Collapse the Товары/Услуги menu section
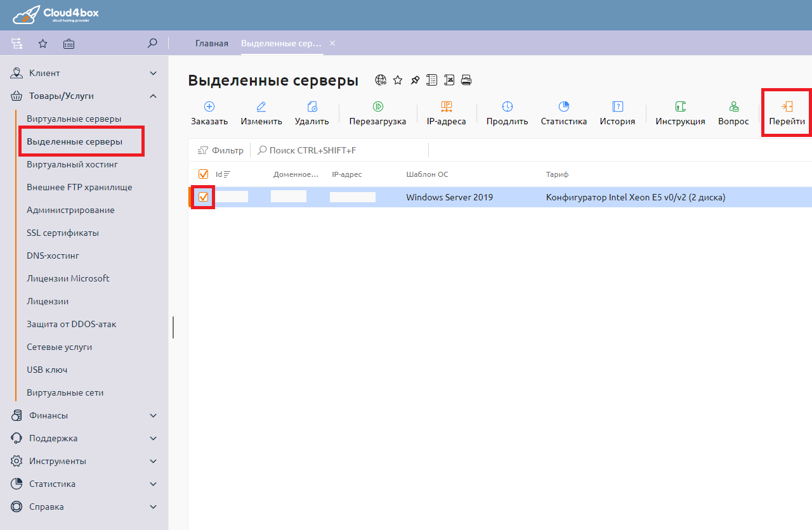Image resolution: width=812 pixels, height=530 pixels. [84, 96]
